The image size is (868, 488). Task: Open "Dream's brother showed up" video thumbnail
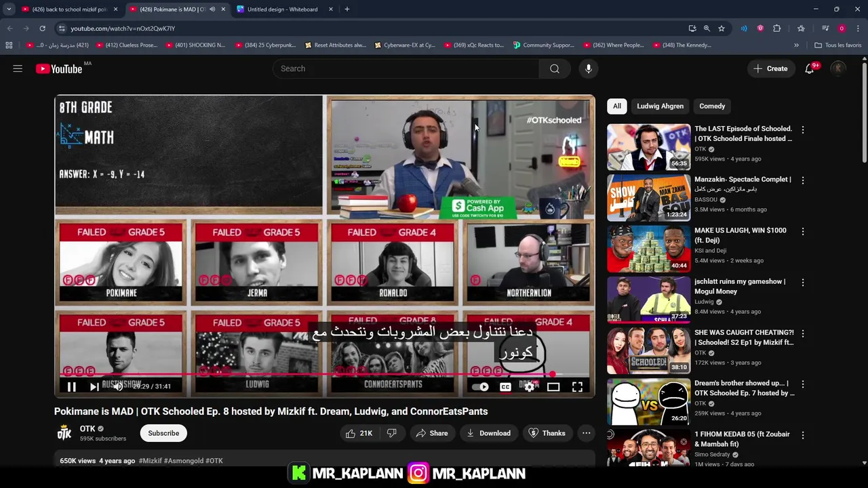pyautogui.click(x=648, y=401)
